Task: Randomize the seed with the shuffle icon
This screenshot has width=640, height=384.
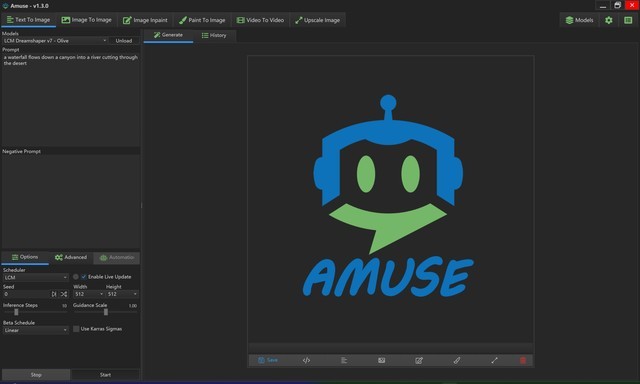Action: (x=64, y=294)
